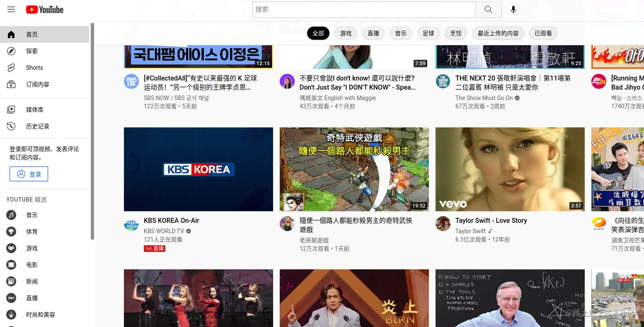Viewport: 644px width, 327px height.
Task: Select the 最近上传的内容 filter chip
Action: pyautogui.click(x=498, y=33)
